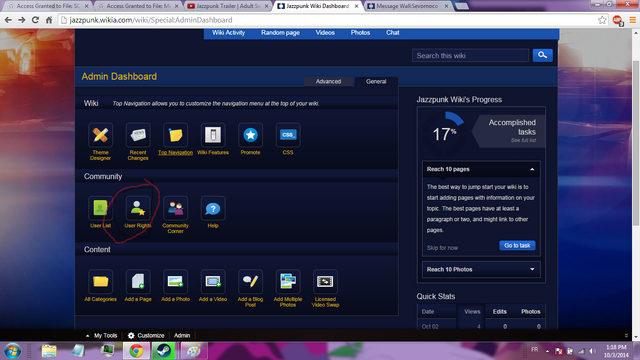Click My Tools in bottom toolbar

tap(105, 336)
